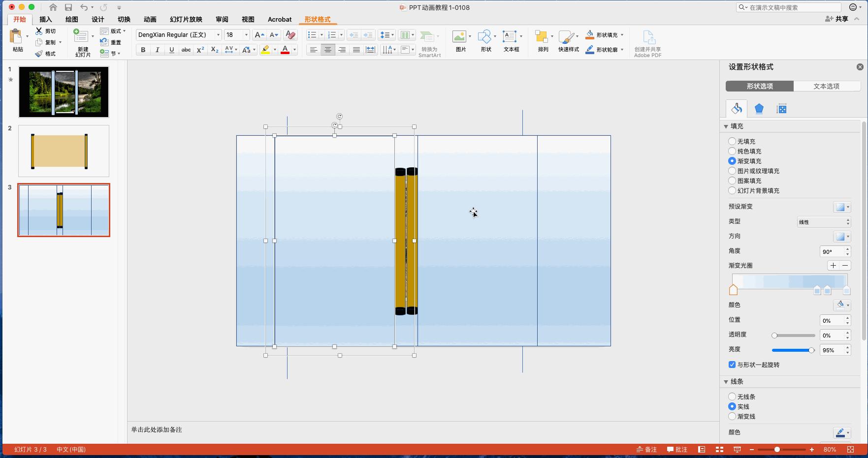Select the 纯色填充 radio button

click(x=732, y=151)
